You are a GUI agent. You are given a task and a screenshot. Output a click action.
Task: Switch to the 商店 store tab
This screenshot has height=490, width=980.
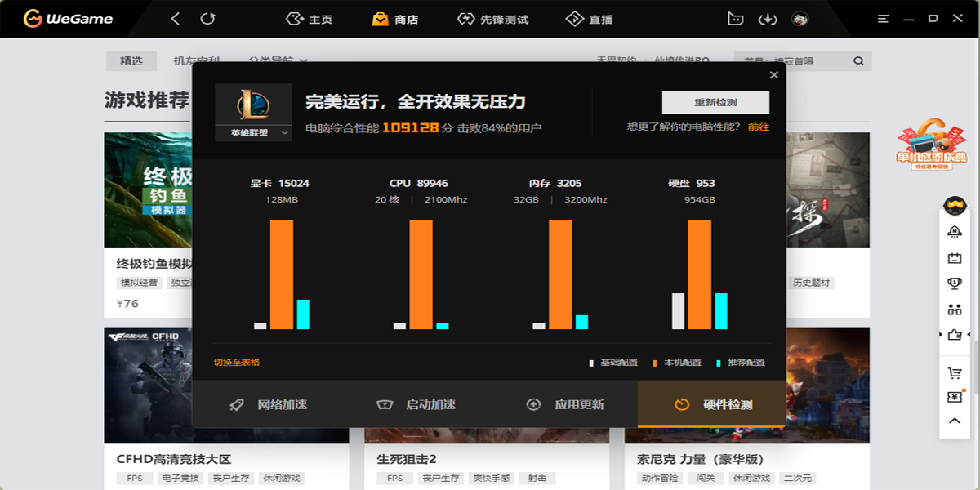[x=394, y=19]
